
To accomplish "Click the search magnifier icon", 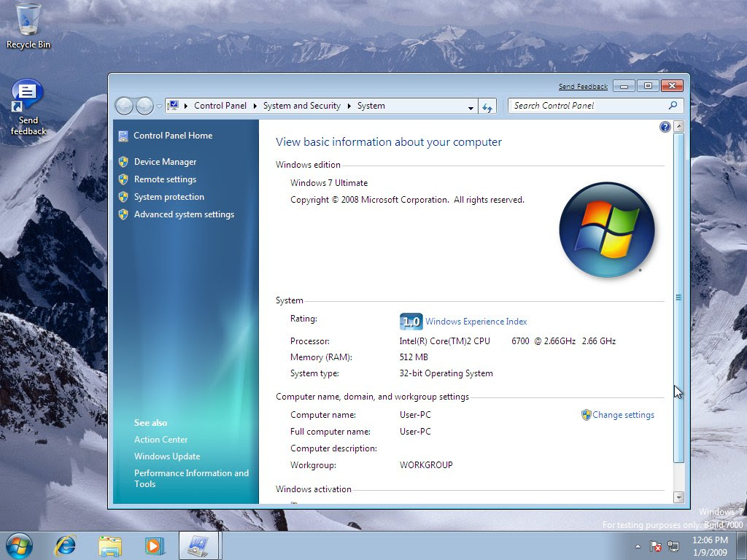I will coord(673,105).
